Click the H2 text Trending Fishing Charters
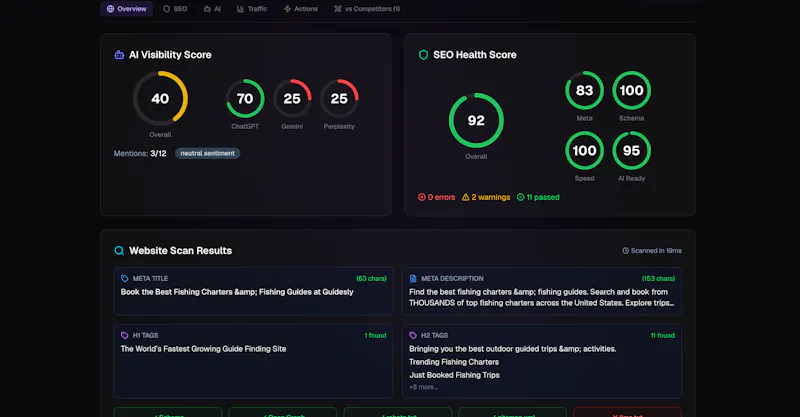This screenshot has height=417, width=800. point(454,362)
